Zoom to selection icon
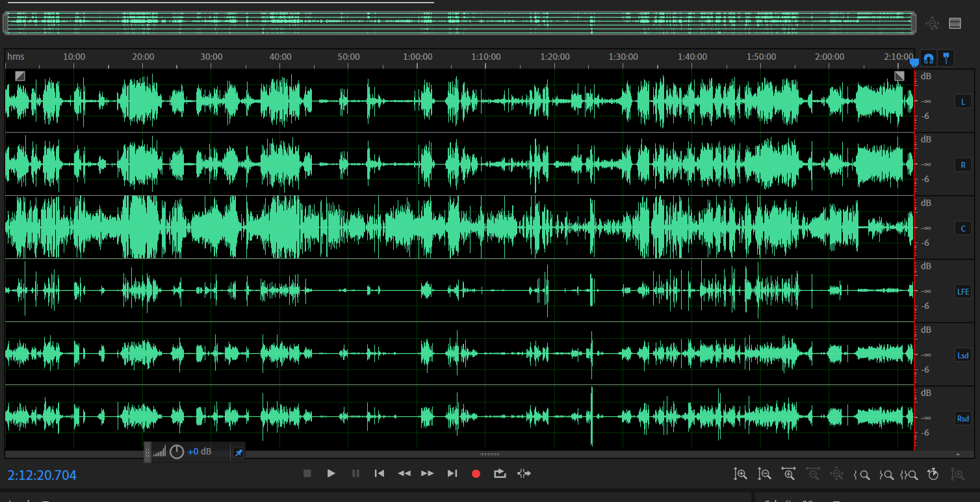Viewport: 980px width, 502px height. coord(909,475)
